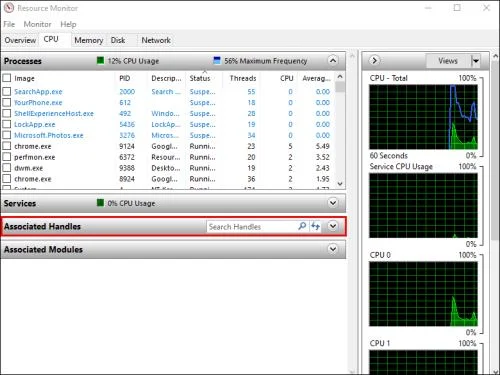Click the Services section title
Screen dimensions: 500x375
click(x=20, y=203)
